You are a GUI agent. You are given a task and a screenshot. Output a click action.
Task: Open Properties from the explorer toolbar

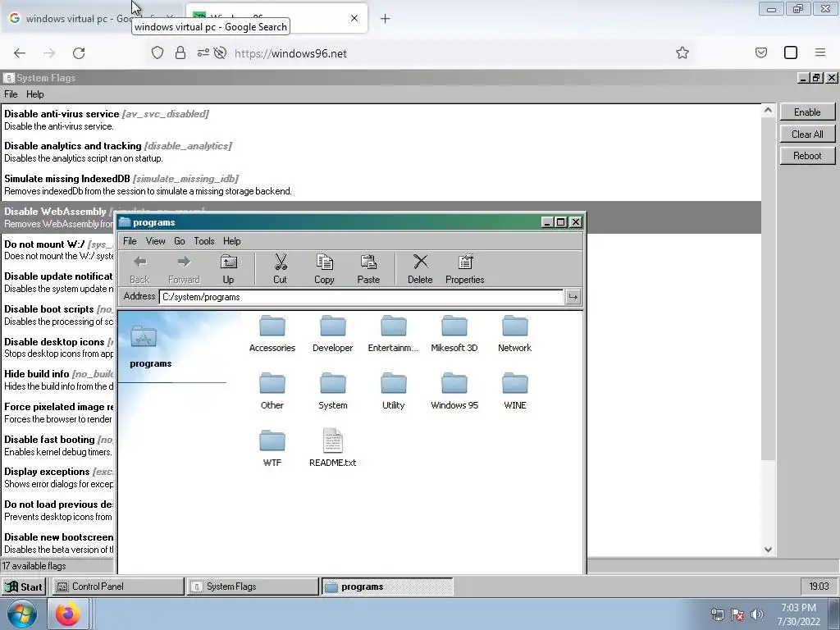pyautogui.click(x=465, y=269)
